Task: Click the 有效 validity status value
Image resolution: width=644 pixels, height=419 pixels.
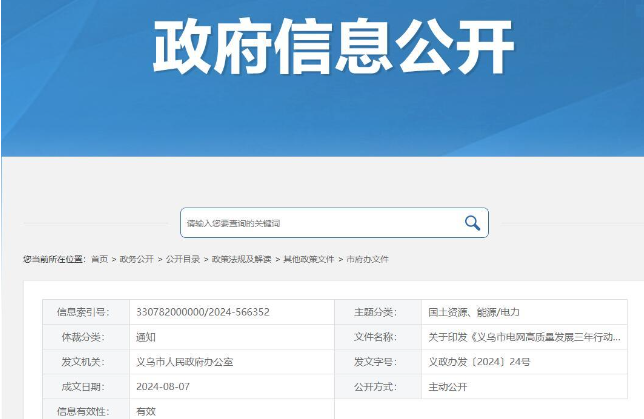Action: [x=146, y=410]
